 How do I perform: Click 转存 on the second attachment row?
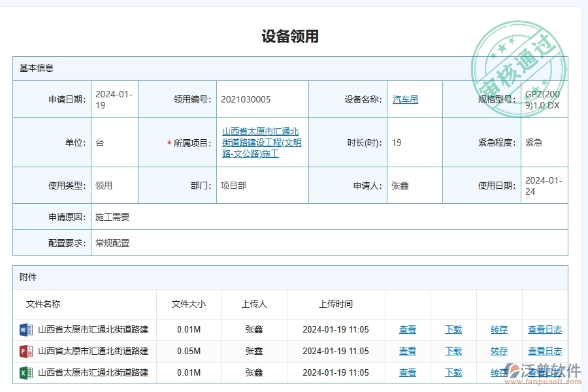coord(498,351)
